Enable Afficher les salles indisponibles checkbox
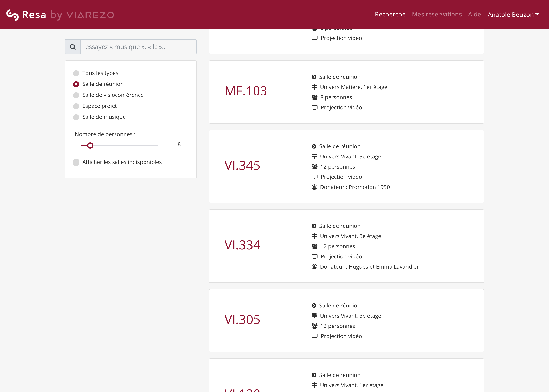Screen dimensions: 549x392 pyautogui.click(x=76, y=162)
